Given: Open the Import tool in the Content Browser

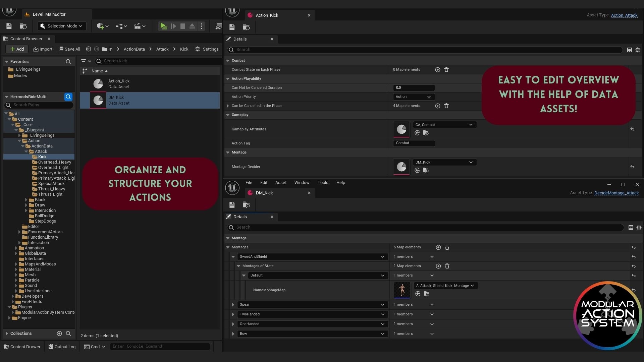Looking at the screenshot, I should click(43, 49).
